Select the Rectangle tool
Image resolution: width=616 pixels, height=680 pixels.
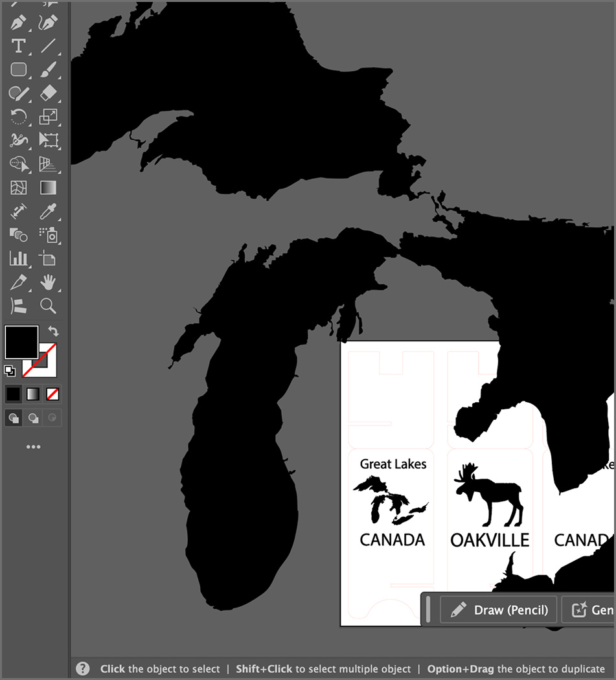18,69
